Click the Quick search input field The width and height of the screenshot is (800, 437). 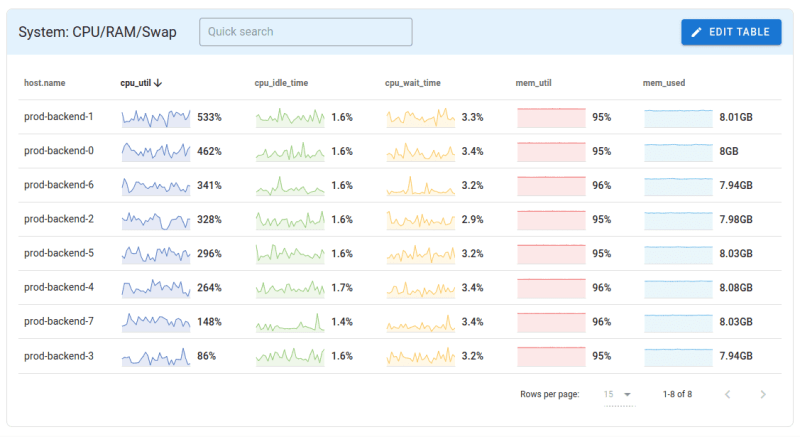click(306, 32)
